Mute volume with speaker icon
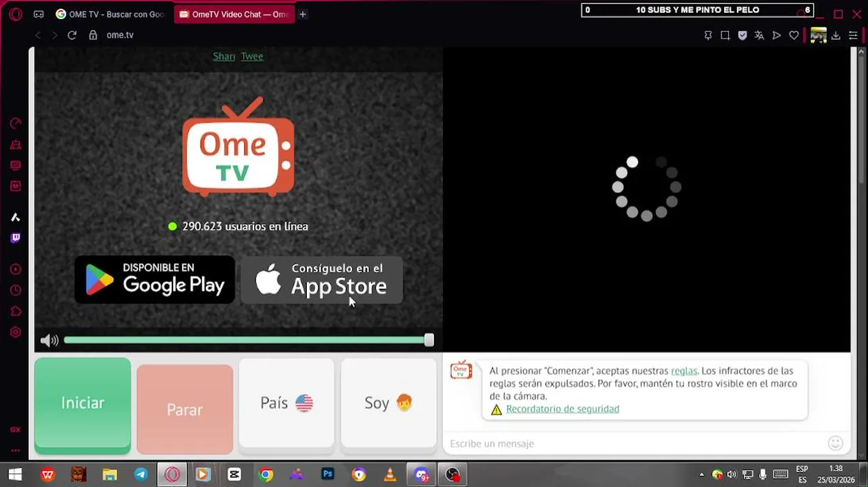The width and height of the screenshot is (868, 487). click(x=49, y=341)
